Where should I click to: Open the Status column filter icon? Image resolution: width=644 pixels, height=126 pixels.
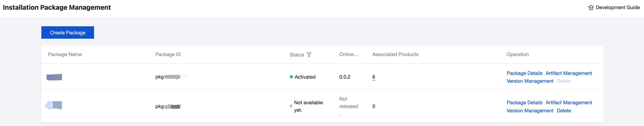[309, 55]
